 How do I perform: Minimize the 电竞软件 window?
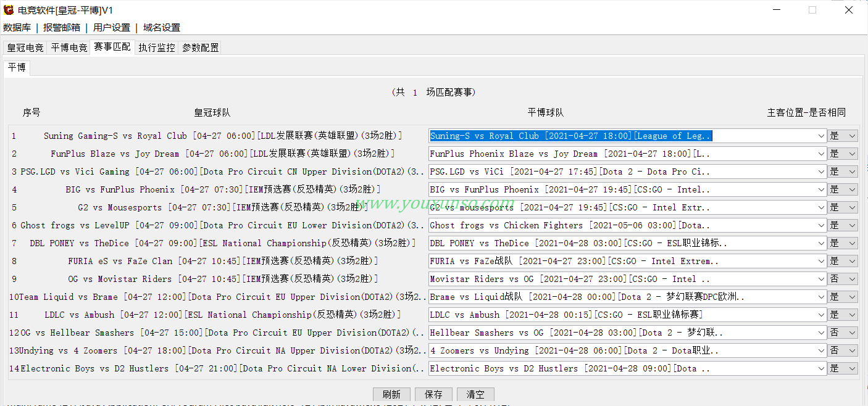777,10
